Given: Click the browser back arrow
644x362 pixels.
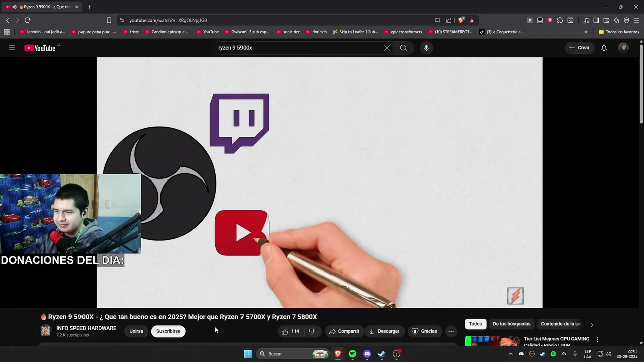Looking at the screenshot, I should [8, 20].
